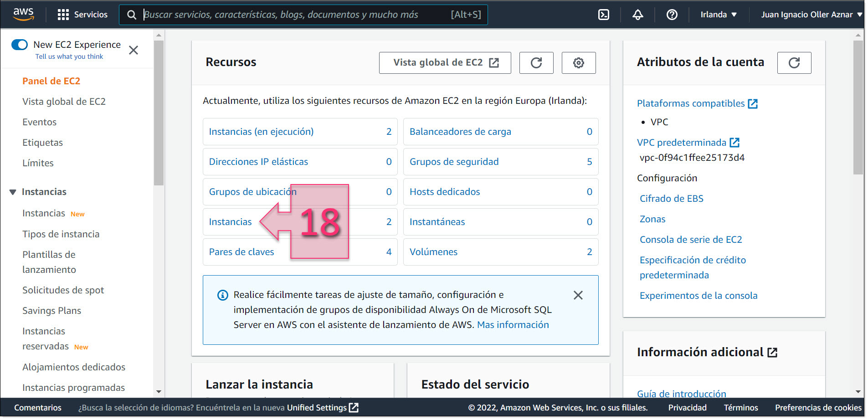Open the Recursos settings gear

[x=579, y=62]
